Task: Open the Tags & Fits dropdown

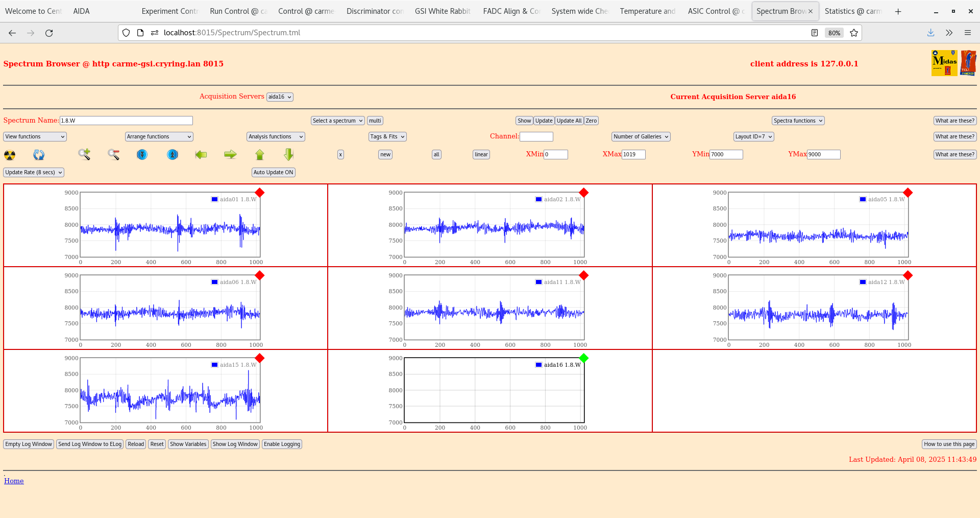Action: (387, 137)
